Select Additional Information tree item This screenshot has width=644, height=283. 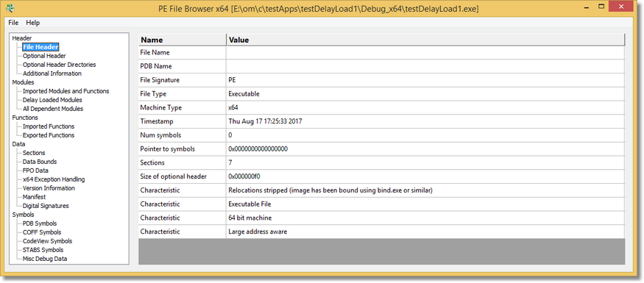click(x=52, y=74)
